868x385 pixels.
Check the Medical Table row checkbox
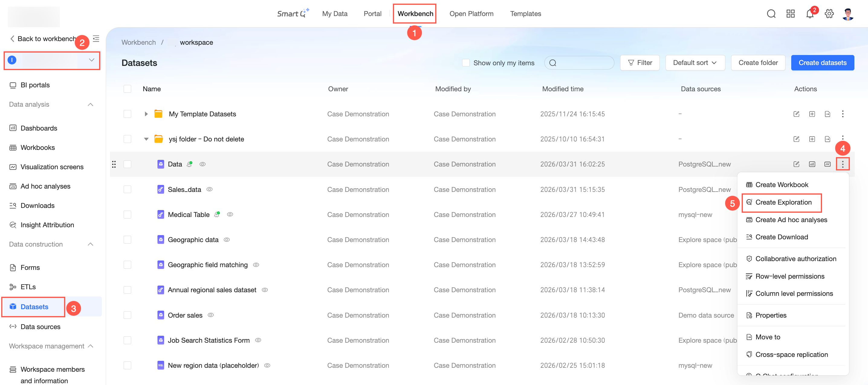[127, 214]
